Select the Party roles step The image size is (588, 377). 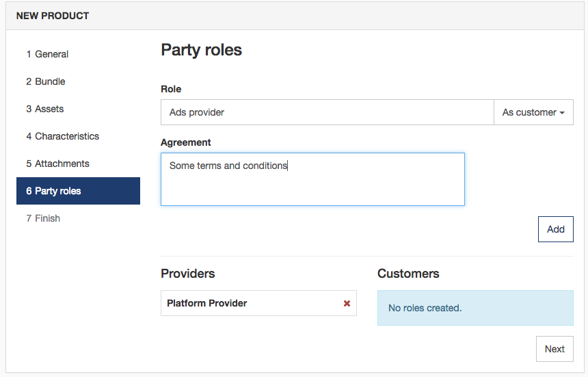point(78,191)
